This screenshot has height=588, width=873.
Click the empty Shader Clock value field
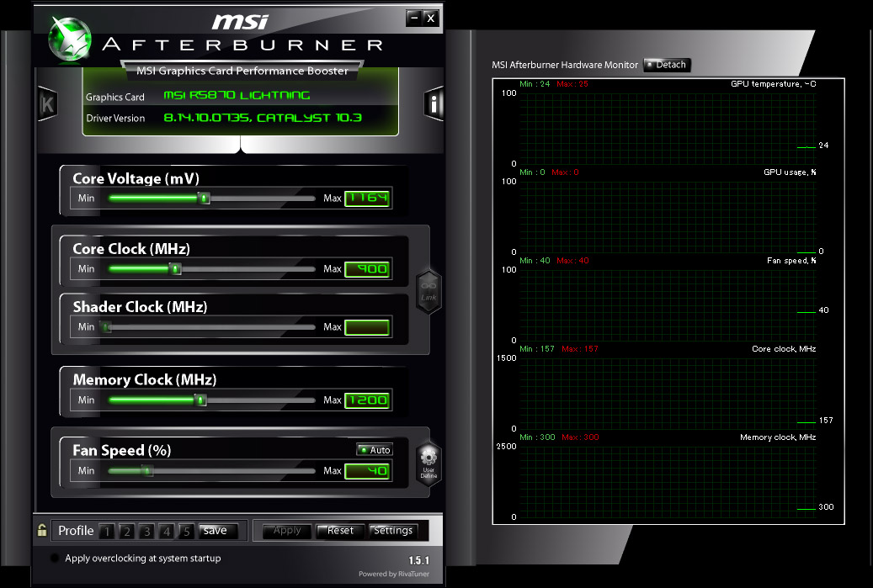click(x=367, y=327)
